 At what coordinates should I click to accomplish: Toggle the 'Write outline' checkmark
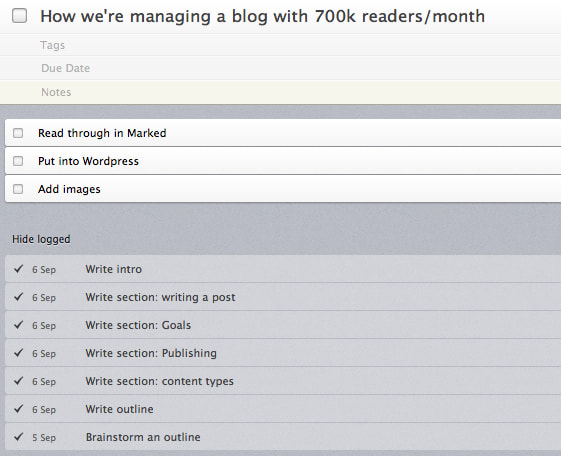[x=19, y=408]
